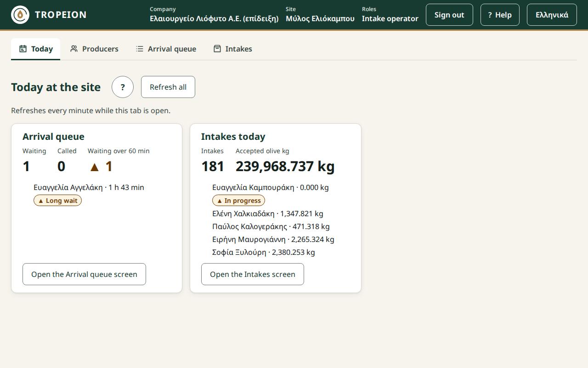Click the warning triangle by Waiting over 60 min
Screen dimensions: 588x368
[x=95, y=167]
